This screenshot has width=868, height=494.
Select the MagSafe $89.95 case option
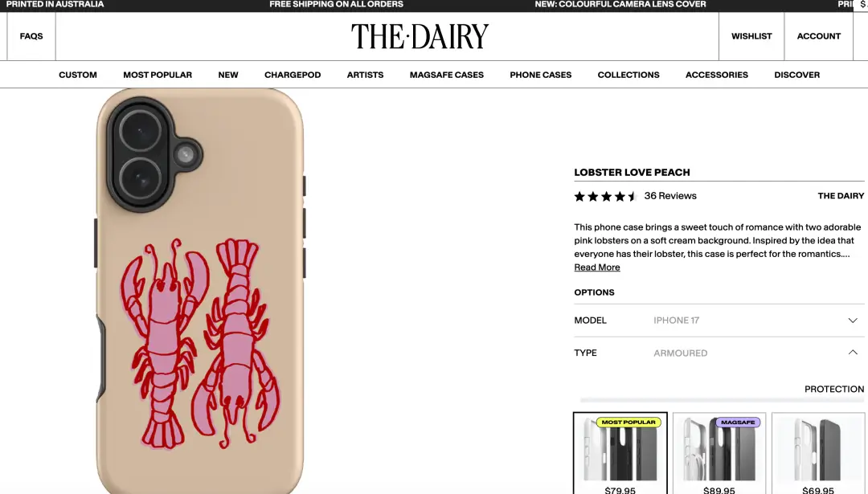[719, 454]
